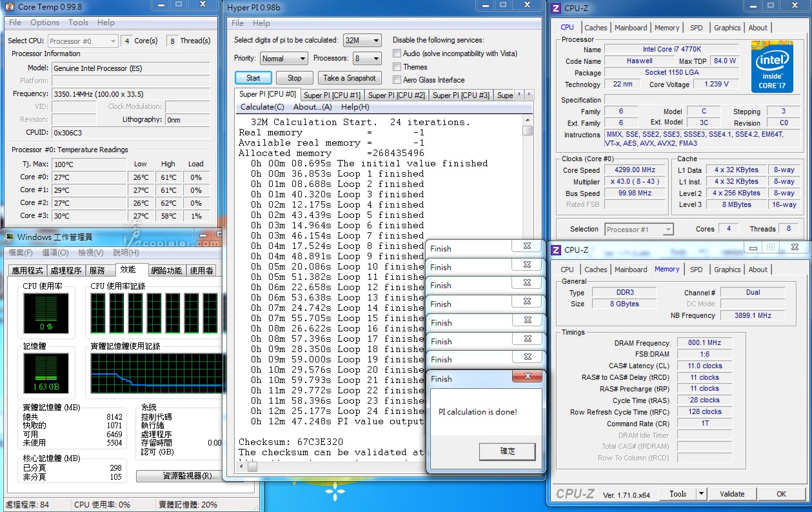Screen dimensions: 812x512
Task: Switch to Super PI [CPU #3] tab
Action: (x=460, y=95)
